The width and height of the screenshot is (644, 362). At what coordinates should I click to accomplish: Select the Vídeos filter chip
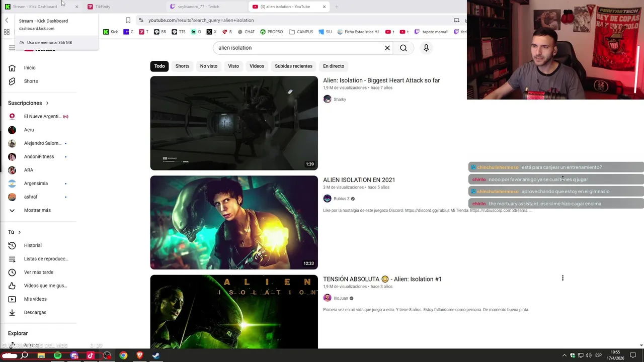tap(257, 66)
